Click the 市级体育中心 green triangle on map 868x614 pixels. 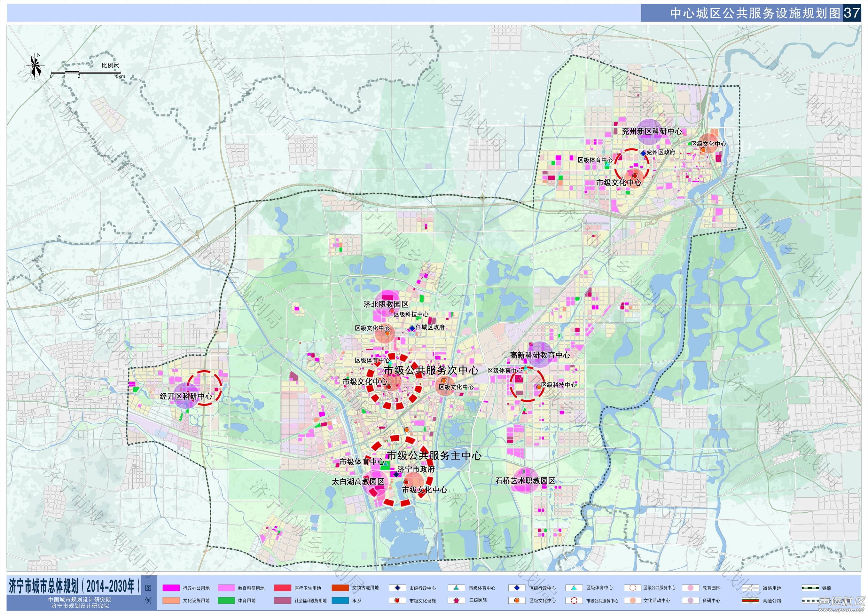coord(385,463)
